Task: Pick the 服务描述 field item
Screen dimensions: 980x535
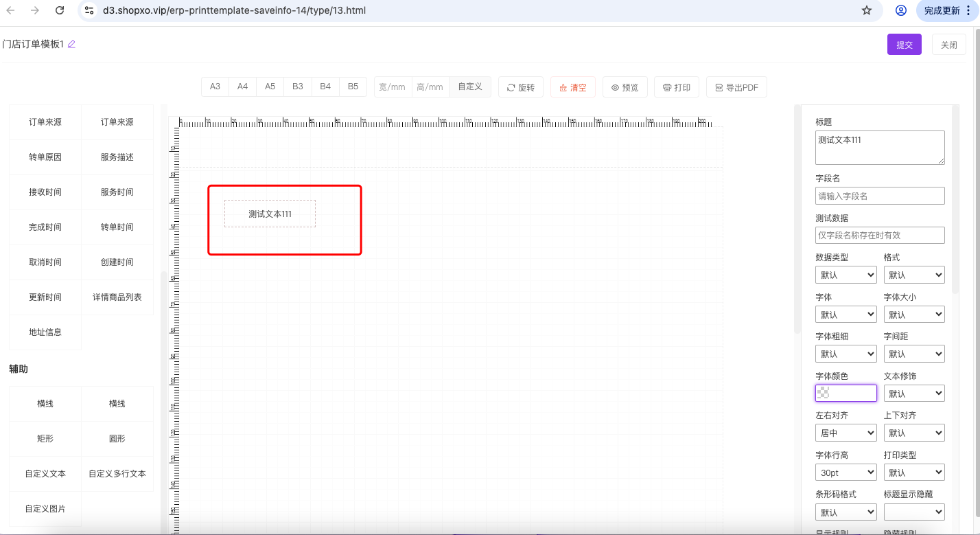Action: click(x=117, y=157)
